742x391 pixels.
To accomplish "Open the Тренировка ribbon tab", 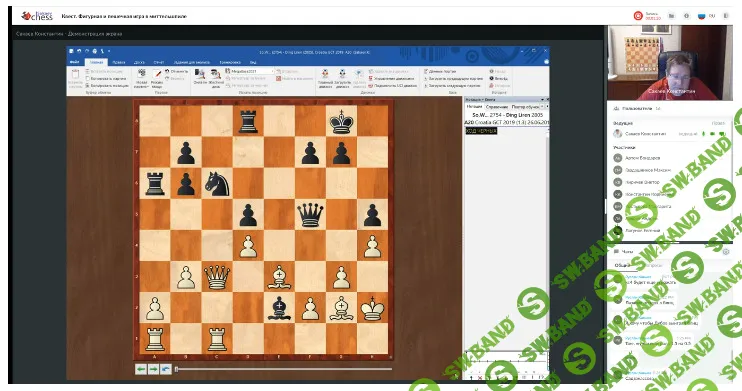I will (x=230, y=62).
